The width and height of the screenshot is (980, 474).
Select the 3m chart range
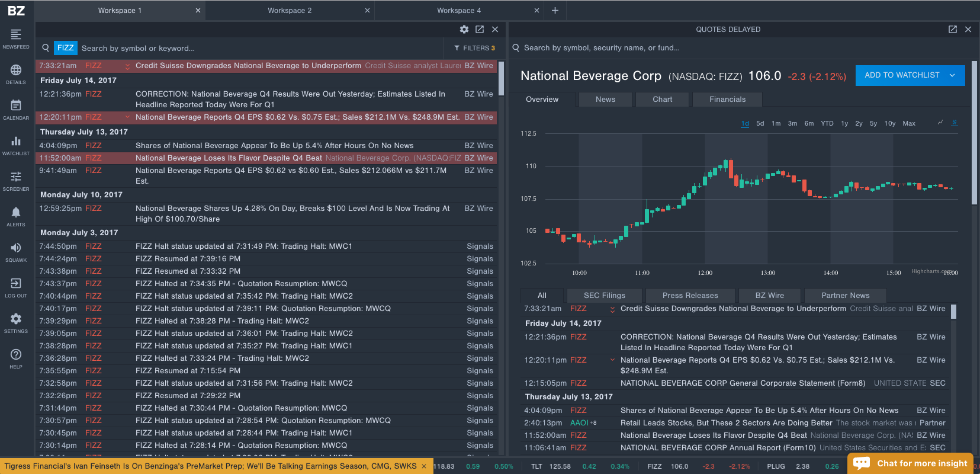792,123
